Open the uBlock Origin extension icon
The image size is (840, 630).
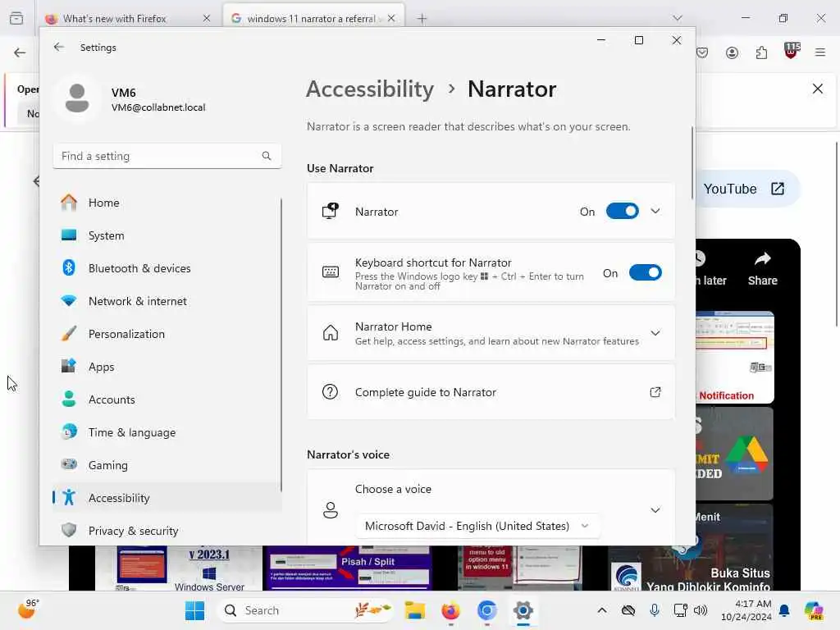click(792, 51)
